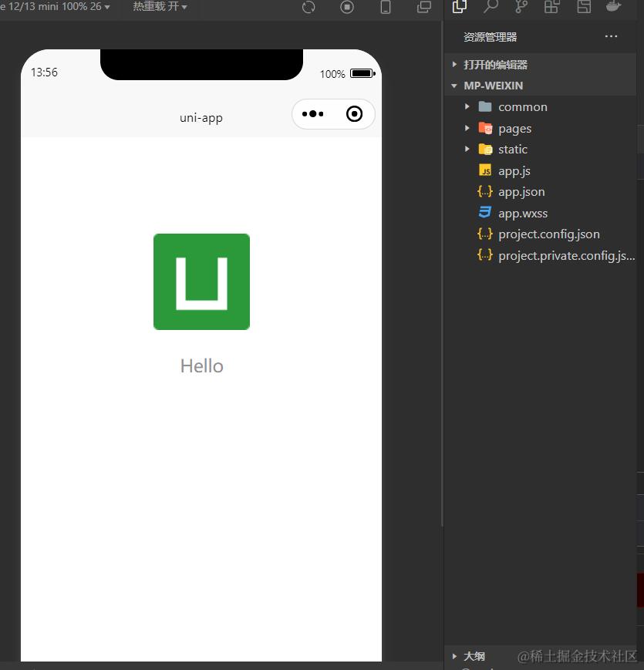This screenshot has height=670, width=644.
Task: Open the extensions blocks icon
Action: coord(551,6)
